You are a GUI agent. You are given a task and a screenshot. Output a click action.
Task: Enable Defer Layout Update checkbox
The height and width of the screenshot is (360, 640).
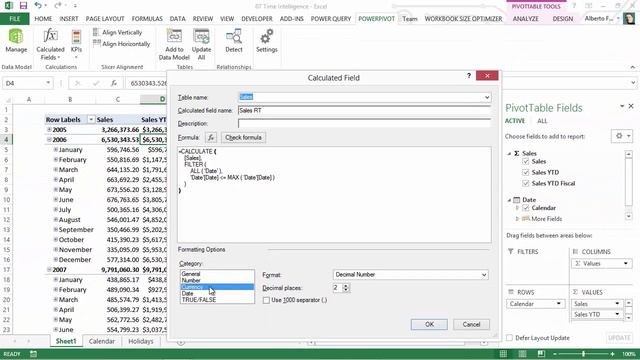509,338
